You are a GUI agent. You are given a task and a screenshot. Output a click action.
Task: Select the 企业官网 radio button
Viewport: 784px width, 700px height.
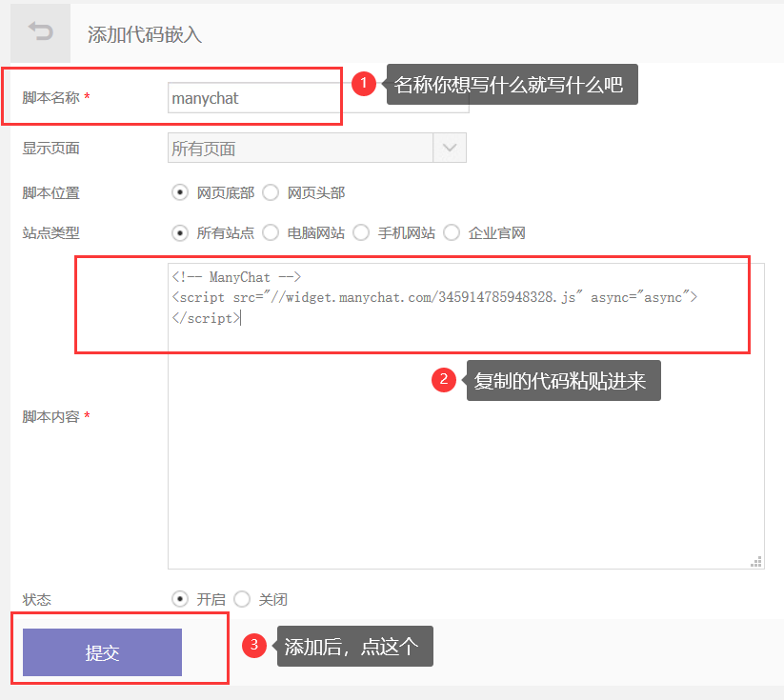(452, 233)
